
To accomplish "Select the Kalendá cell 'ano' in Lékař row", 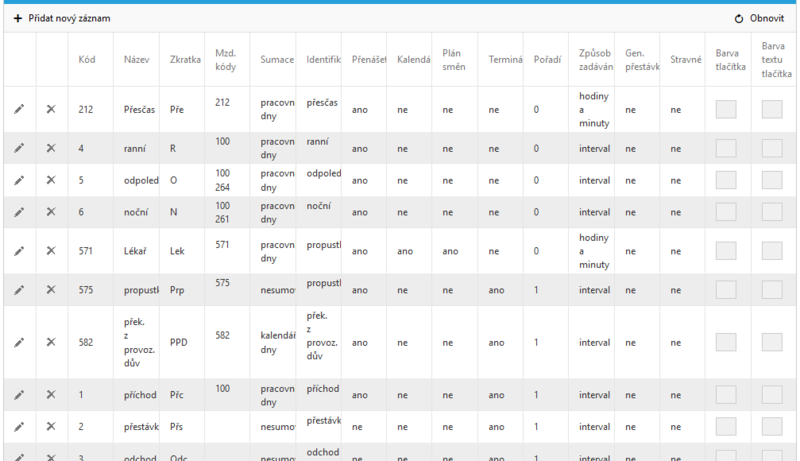I will pyautogui.click(x=405, y=251).
